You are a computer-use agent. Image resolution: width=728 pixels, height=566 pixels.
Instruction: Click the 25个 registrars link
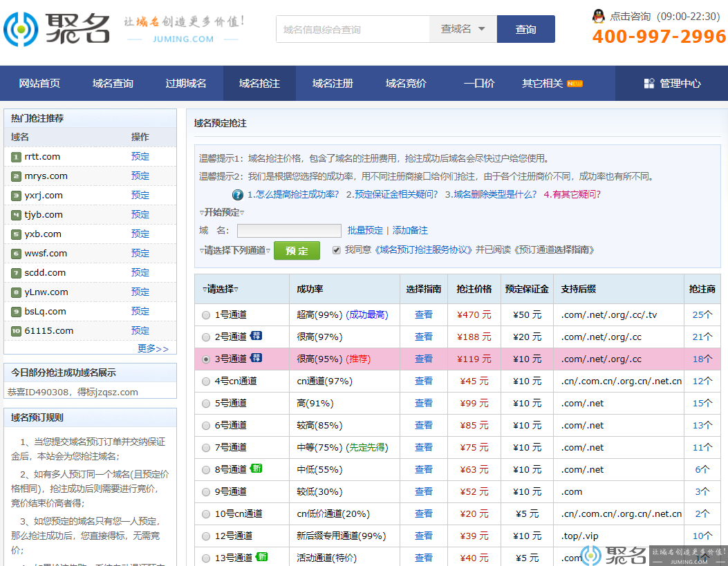tap(702, 315)
